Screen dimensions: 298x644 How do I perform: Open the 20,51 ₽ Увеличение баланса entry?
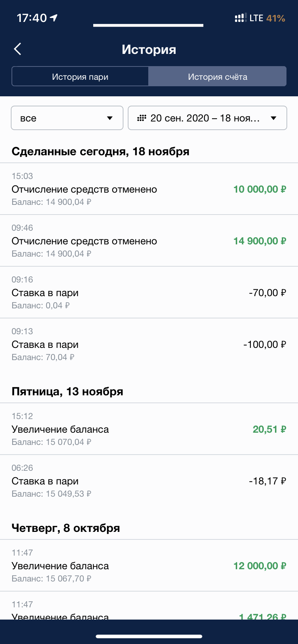149,429
